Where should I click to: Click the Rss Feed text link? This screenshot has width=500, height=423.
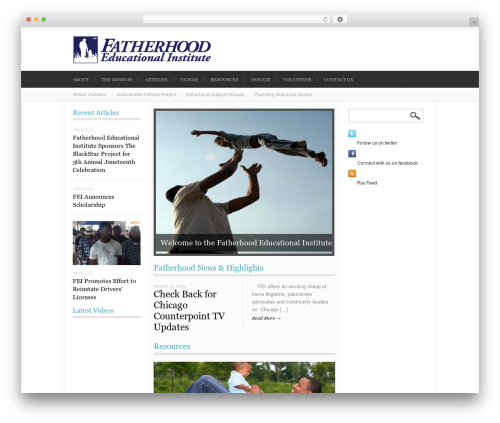(367, 183)
